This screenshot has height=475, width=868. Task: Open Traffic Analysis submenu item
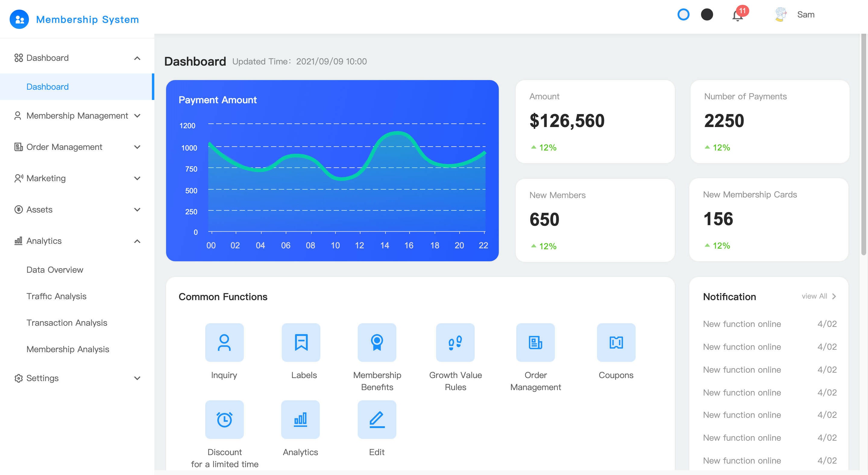[56, 296]
